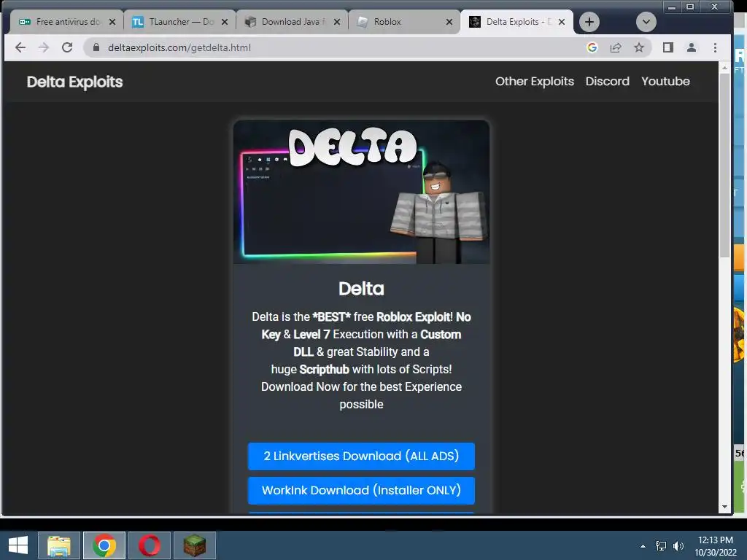Show hidden system tray icons
The width and height of the screenshot is (747, 560).
pyautogui.click(x=643, y=546)
